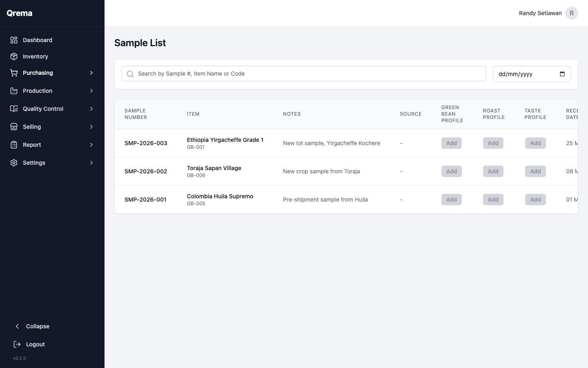Screen dimensions: 588x368
Task: Click the Selling icon in the sidebar
Action: click(x=13, y=127)
